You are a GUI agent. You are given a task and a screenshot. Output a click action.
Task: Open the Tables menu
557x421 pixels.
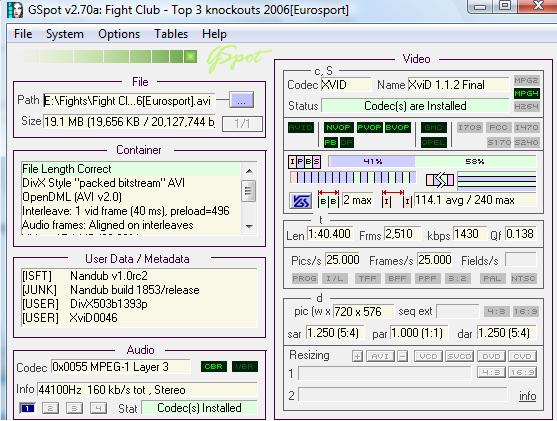pos(171,34)
